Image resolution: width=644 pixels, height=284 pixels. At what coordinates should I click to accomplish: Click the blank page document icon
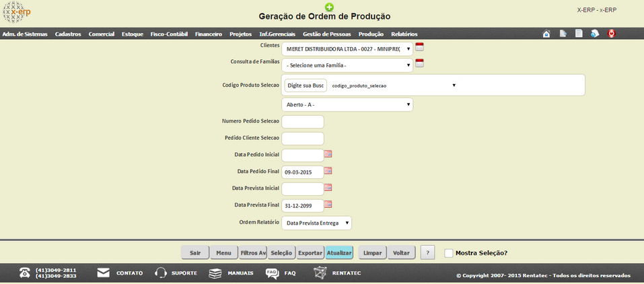[579, 34]
